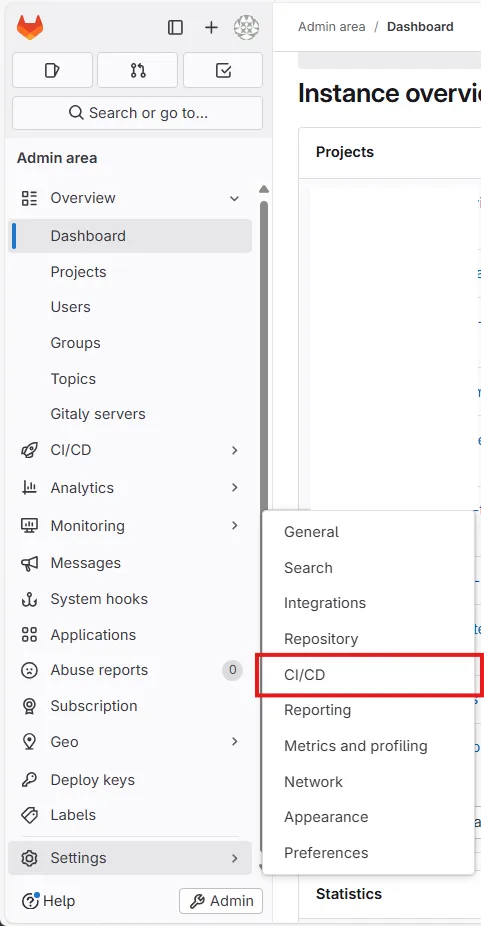
Task: Open the to-do list icon button
Action: click(x=223, y=70)
